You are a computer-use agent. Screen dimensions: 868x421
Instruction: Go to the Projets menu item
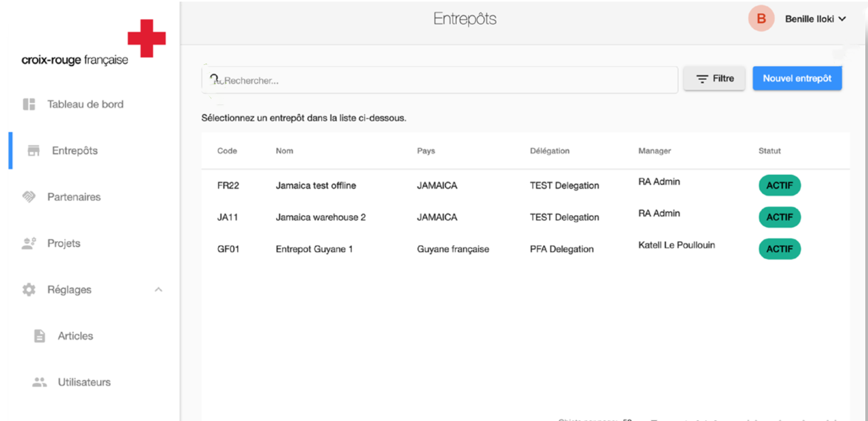tap(64, 243)
